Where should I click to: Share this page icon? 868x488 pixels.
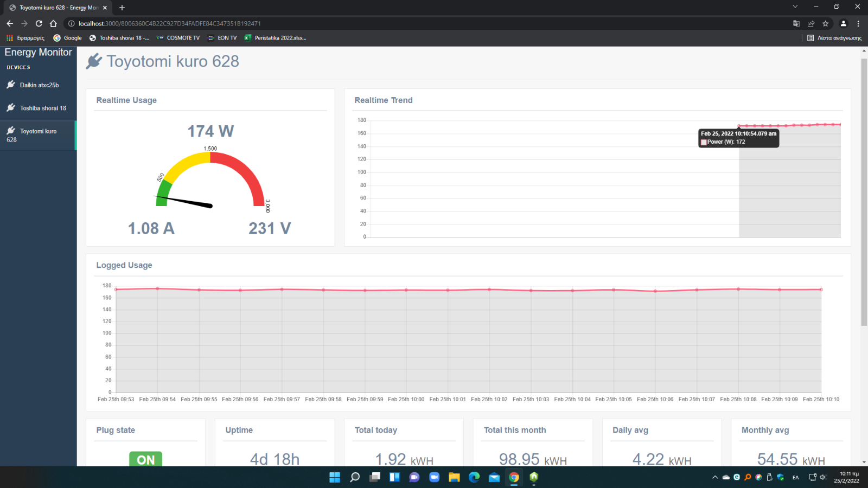pyautogui.click(x=811, y=23)
